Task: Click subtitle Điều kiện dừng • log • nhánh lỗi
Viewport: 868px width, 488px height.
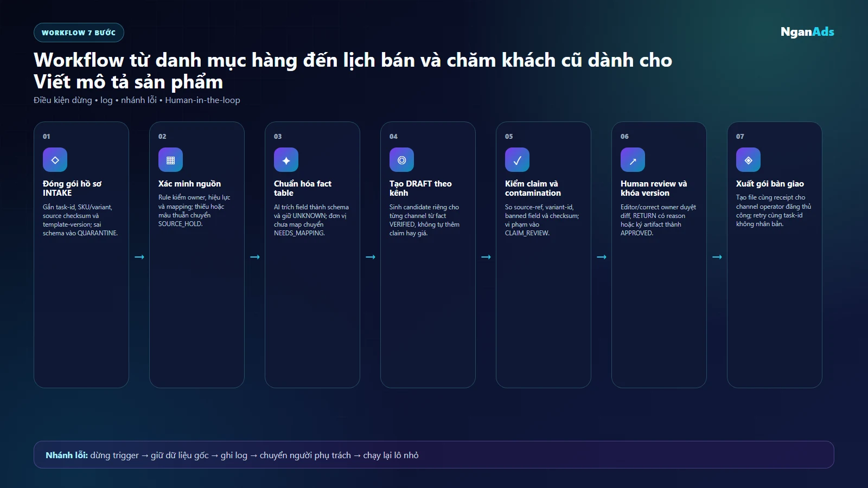Action: [x=137, y=100]
